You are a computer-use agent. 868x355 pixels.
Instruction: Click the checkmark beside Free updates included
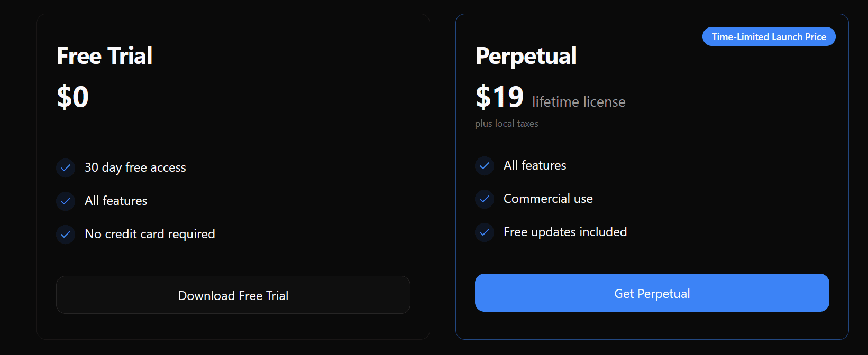(484, 232)
